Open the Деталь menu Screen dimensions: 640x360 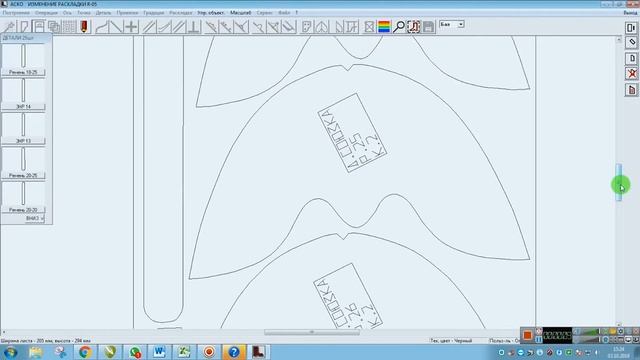coord(103,13)
